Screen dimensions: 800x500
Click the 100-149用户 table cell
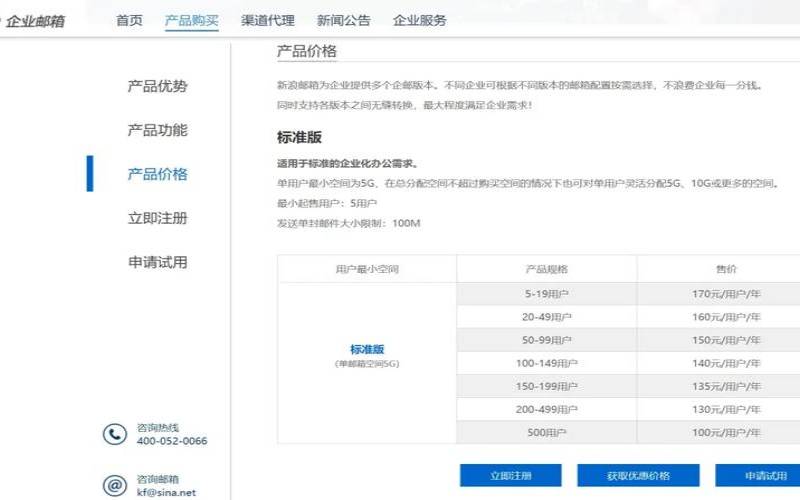tap(546, 363)
